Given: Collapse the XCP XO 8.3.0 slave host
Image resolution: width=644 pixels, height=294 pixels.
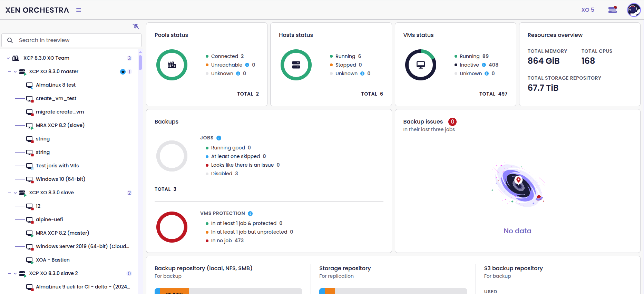Looking at the screenshot, I should coord(15,193).
